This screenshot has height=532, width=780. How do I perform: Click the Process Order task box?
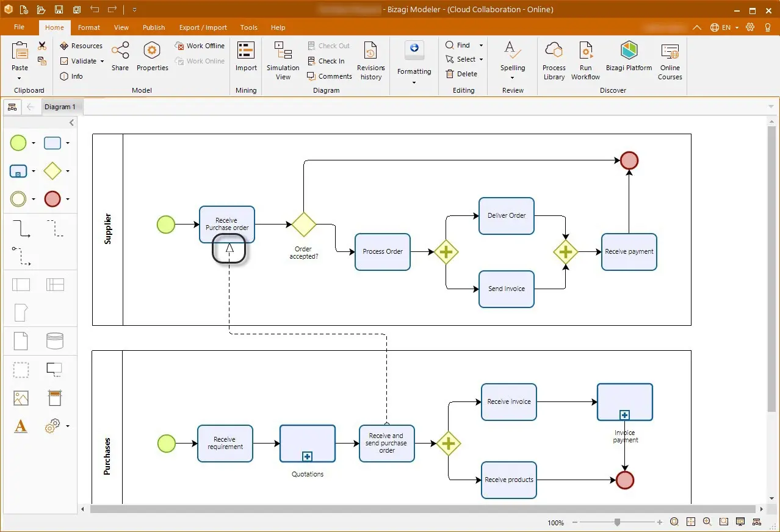coord(383,252)
